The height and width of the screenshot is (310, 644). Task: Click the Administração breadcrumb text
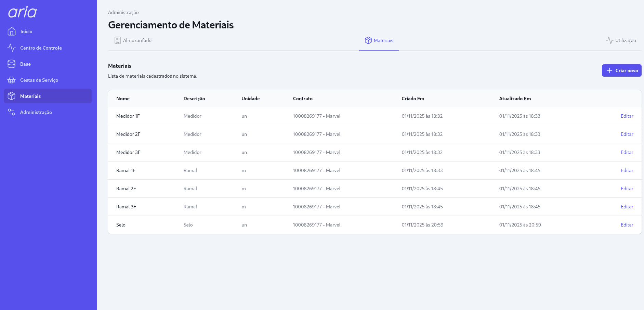tap(123, 12)
